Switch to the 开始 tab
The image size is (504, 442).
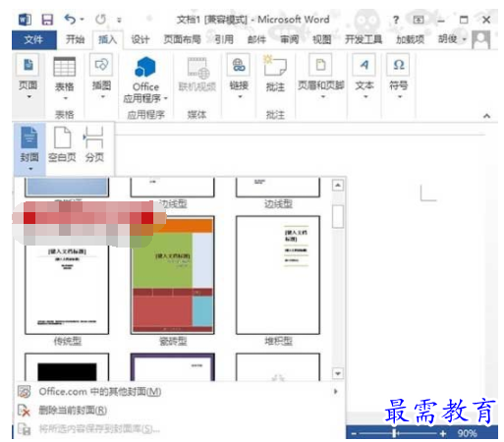click(x=75, y=39)
